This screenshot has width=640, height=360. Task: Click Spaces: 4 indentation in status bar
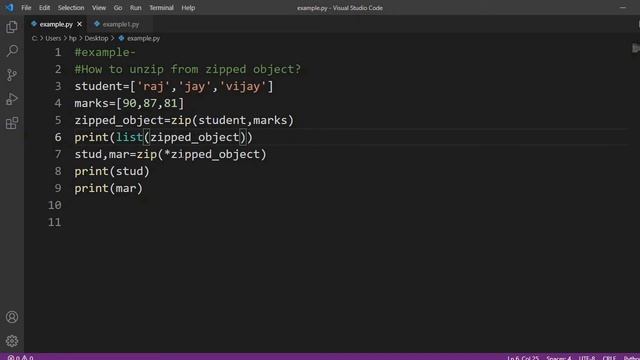[x=559, y=358]
